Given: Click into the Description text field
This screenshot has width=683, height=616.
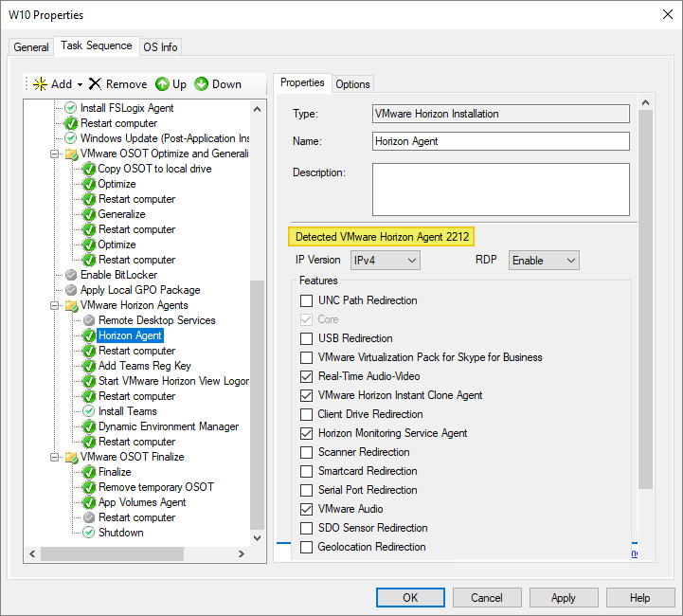Looking at the screenshot, I should click(500, 190).
